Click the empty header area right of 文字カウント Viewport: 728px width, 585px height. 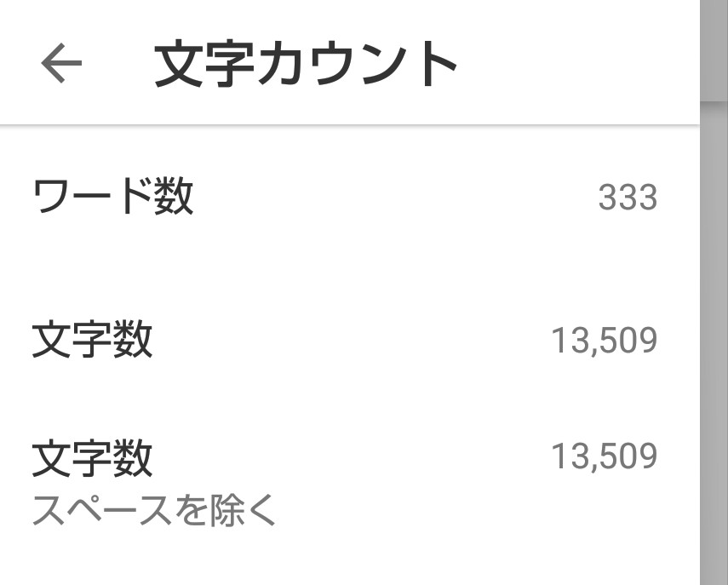[x=579, y=65]
